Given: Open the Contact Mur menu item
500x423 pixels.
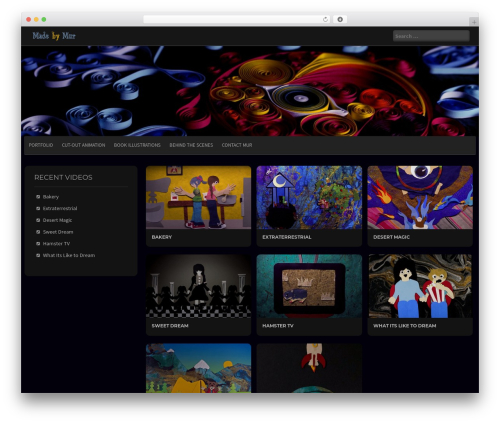Looking at the screenshot, I should (x=237, y=145).
